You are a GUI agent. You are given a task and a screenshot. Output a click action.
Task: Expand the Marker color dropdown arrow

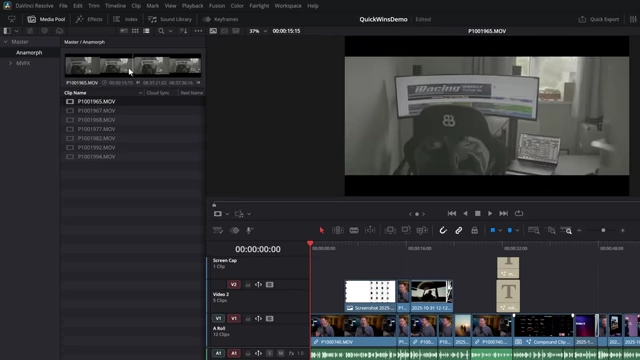pyautogui.click(x=517, y=231)
